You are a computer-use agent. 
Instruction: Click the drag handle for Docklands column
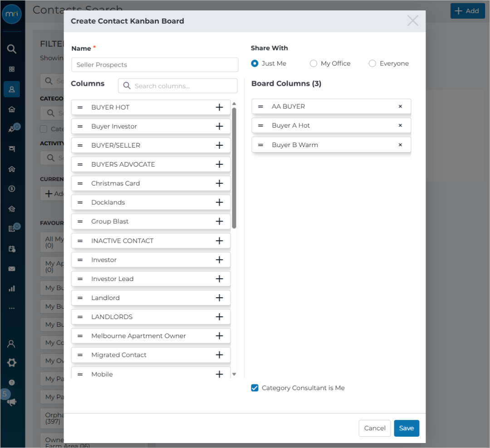(80, 202)
